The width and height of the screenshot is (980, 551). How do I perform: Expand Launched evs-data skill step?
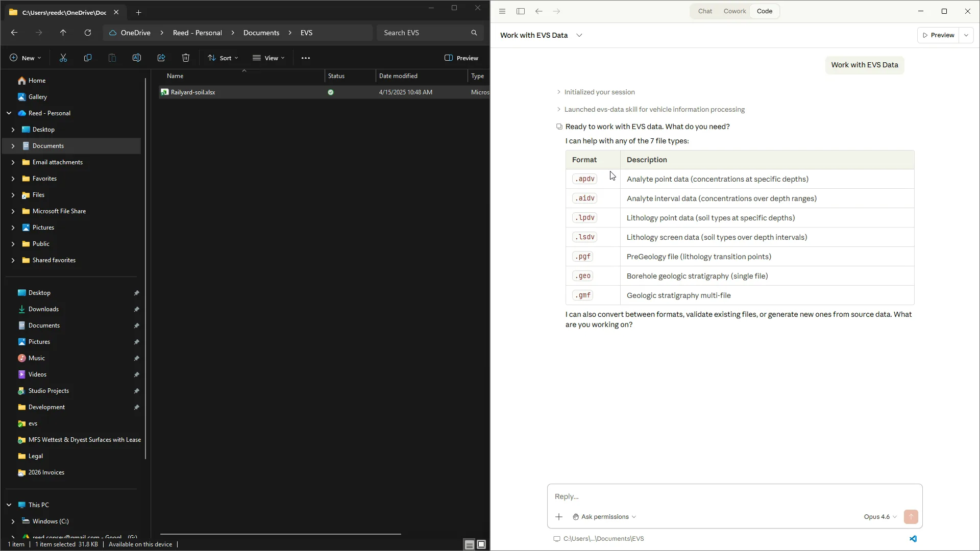(x=650, y=110)
